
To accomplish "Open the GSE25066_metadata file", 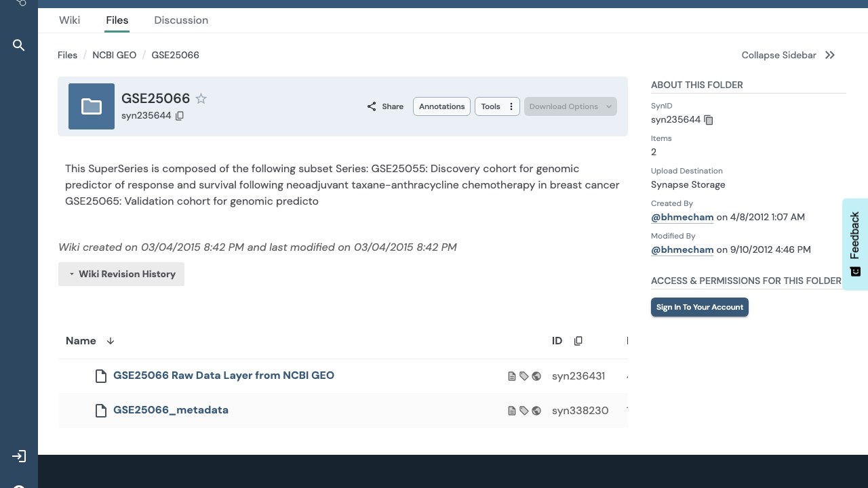I will [171, 410].
